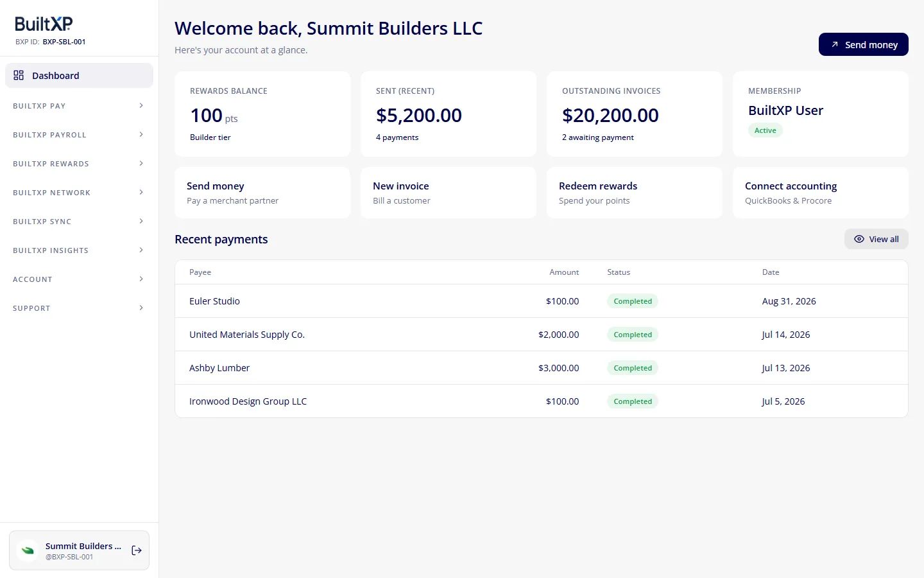Open the SUPPORT sidebar section

[x=79, y=308]
